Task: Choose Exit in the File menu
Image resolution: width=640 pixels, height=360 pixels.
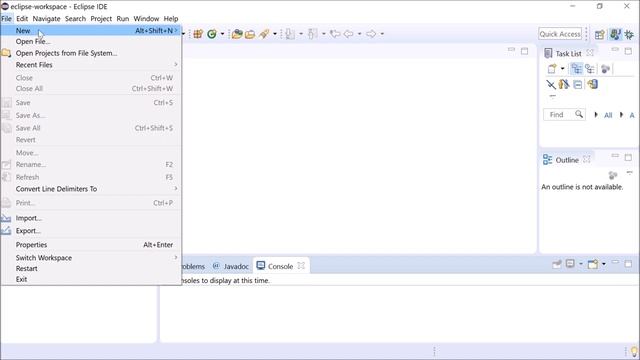Action: pyautogui.click(x=91, y=279)
